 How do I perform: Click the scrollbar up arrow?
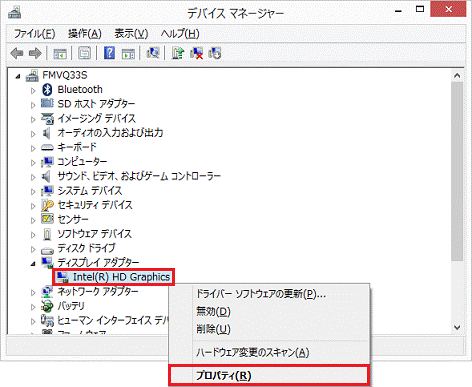457,76
